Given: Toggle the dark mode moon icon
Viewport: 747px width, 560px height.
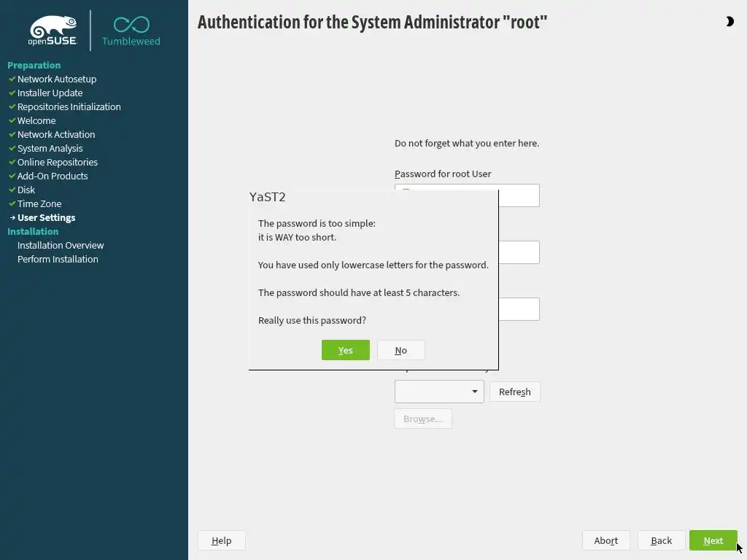Looking at the screenshot, I should pyautogui.click(x=729, y=22).
